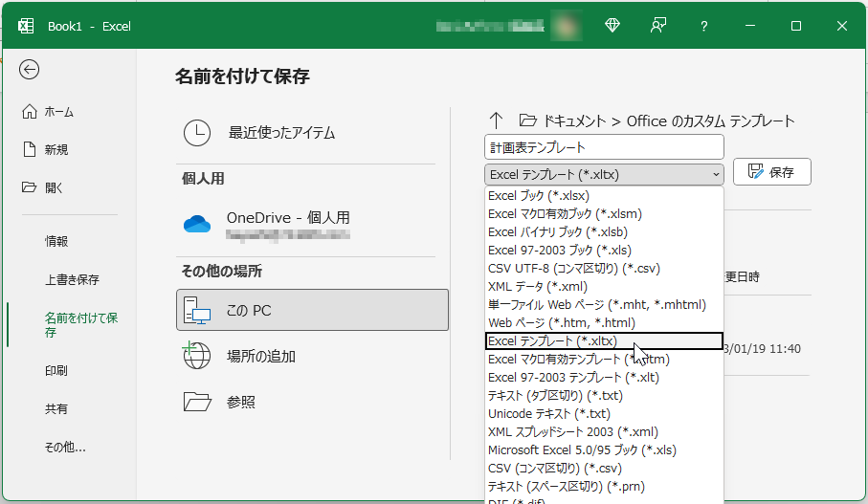Choose Excel 97-2003 テンプレート (*.xlt)
Viewport: 868px width, 504px height.
point(604,378)
